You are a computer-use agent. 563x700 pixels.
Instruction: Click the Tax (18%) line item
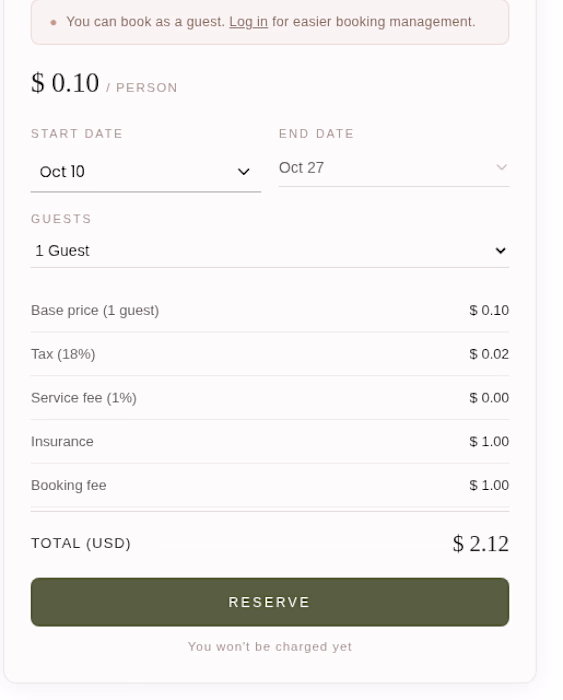tap(270, 354)
